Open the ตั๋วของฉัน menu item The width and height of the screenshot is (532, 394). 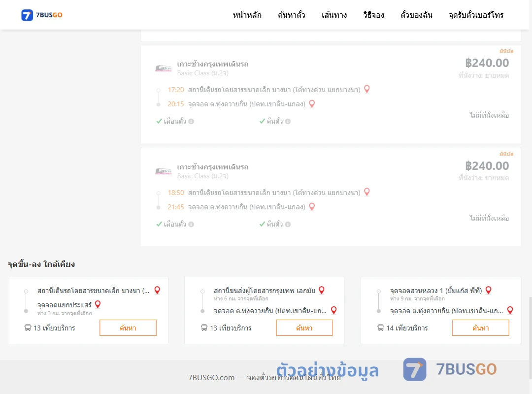tap(416, 15)
